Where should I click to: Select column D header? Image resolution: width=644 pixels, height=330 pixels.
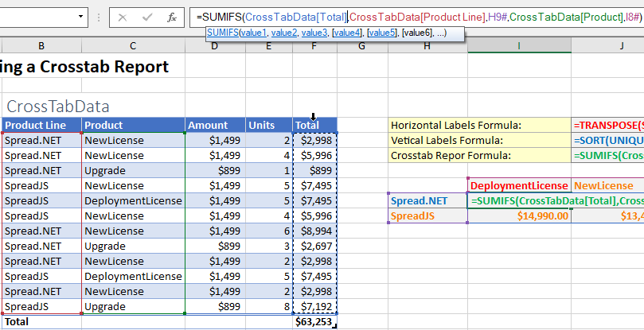215,46
